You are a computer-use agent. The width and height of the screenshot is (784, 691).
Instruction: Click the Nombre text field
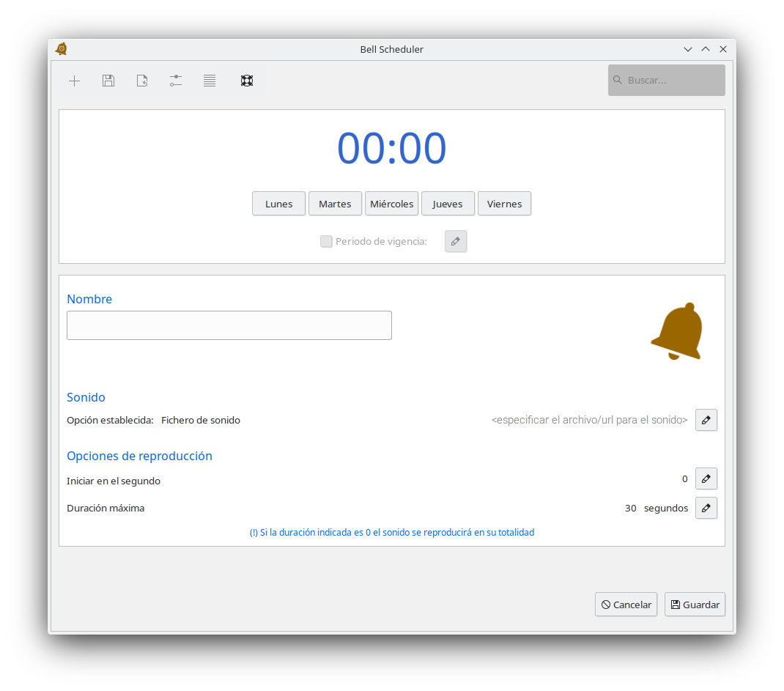point(229,325)
